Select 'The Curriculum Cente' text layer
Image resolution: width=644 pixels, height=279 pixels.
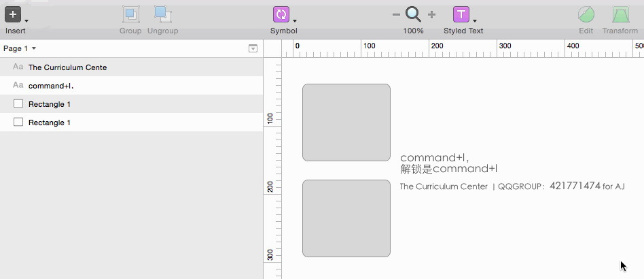click(67, 67)
